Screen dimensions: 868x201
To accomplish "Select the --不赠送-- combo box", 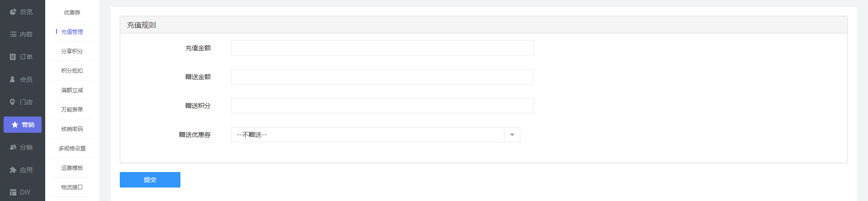I will 367,135.
